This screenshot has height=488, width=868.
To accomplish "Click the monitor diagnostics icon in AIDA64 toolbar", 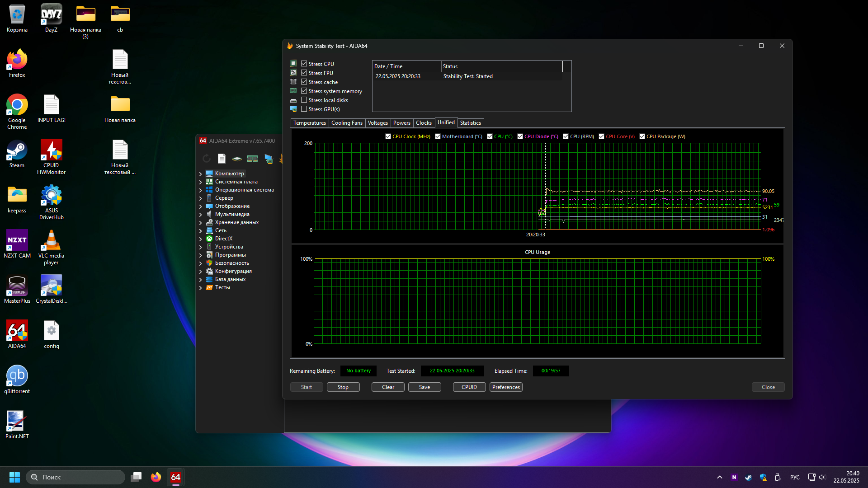I will [x=269, y=159].
